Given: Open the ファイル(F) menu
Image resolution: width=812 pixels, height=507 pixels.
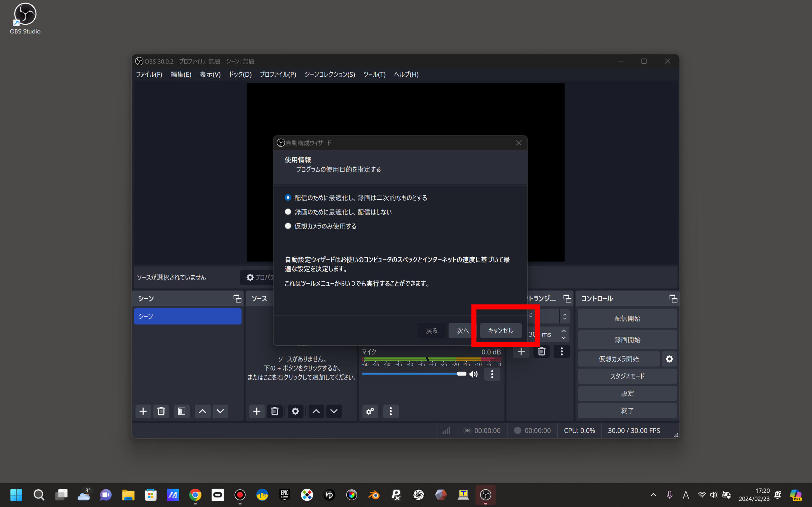Looking at the screenshot, I should click(x=149, y=74).
